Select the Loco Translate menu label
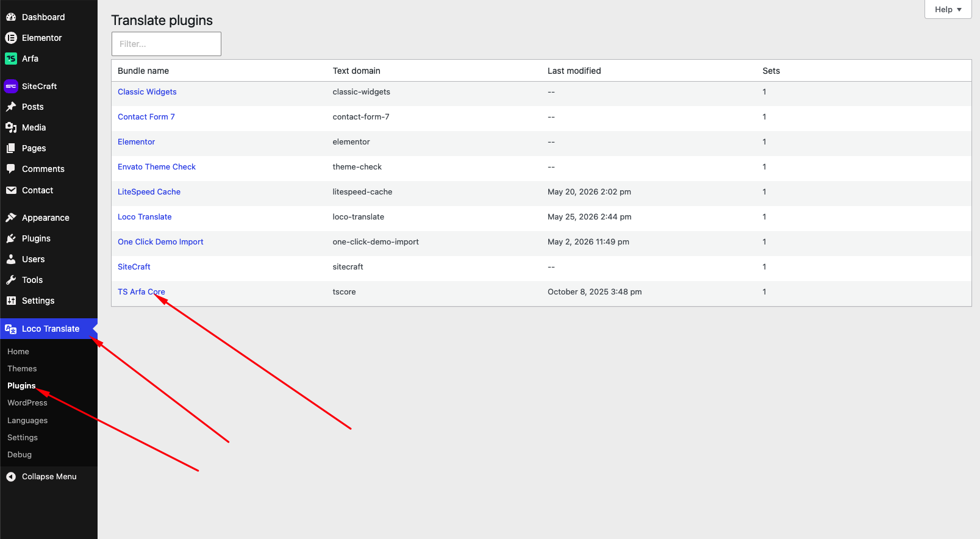The width and height of the screenshot is (980, 539). click(x=51, y=329)
